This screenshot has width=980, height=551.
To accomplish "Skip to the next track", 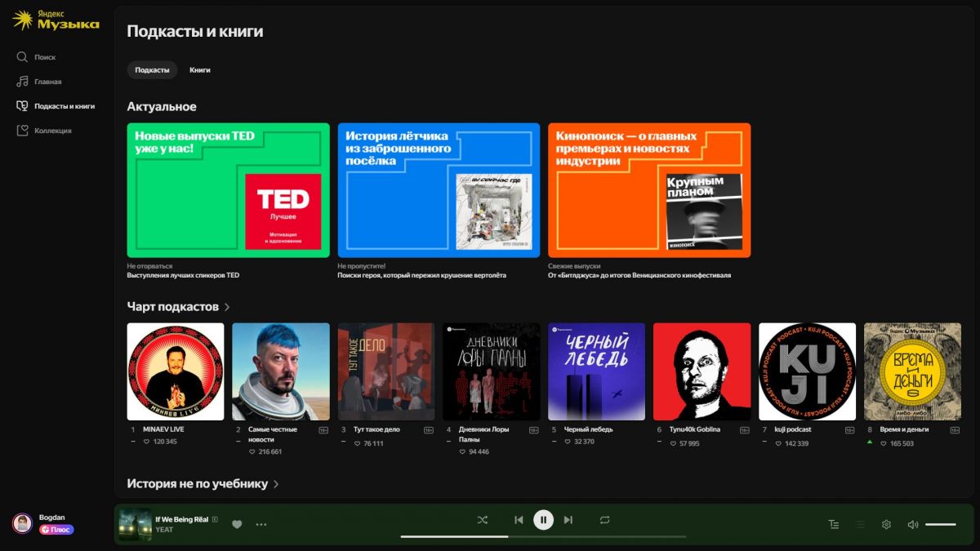I will tap(568, 520).
